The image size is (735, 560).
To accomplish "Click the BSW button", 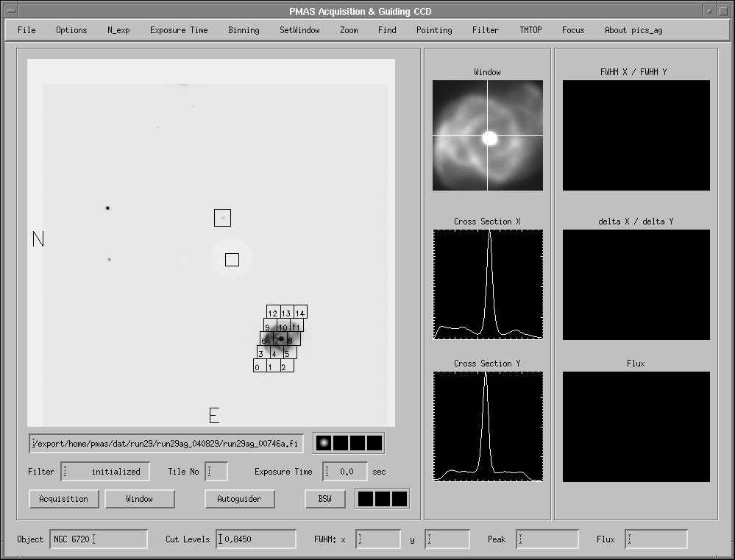I will tap(324, 499).
